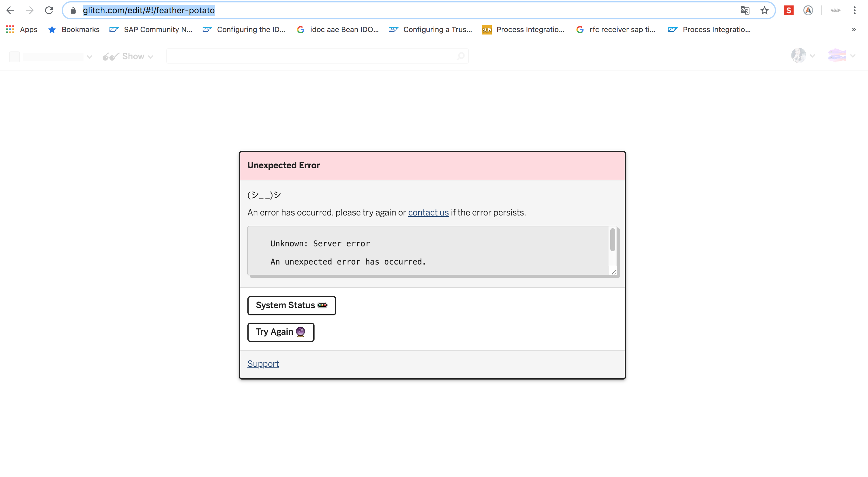Follow the contact us link
The width and height of the screenshot is (868, 477).
(x=428, y=212)
